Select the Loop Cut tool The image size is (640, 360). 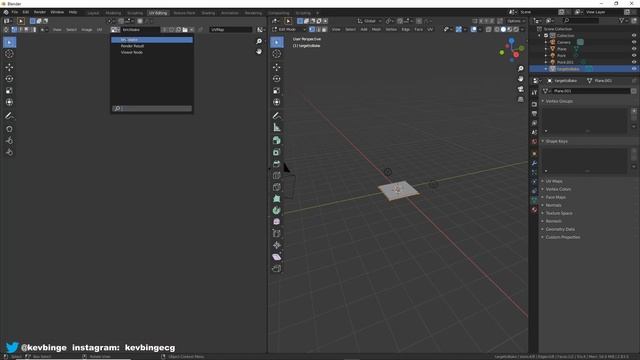coord(277,176)
